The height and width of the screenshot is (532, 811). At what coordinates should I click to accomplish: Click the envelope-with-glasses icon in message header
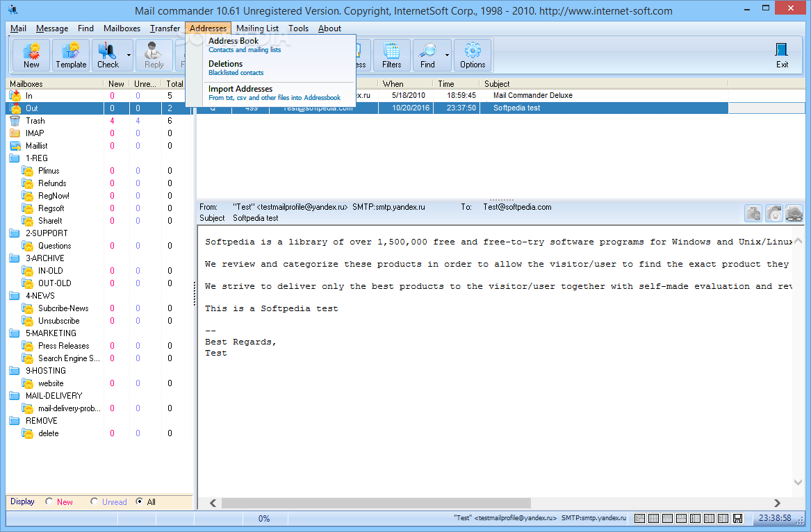(794, 213)
